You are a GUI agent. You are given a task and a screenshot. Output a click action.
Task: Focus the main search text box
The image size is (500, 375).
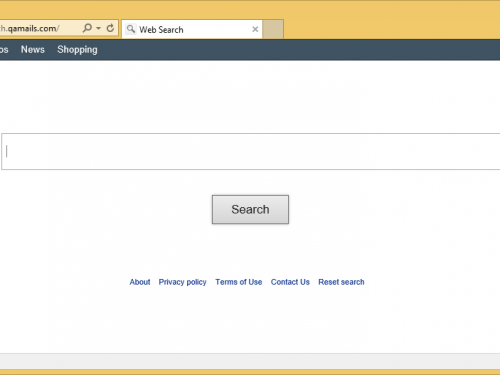pos(251,151)
